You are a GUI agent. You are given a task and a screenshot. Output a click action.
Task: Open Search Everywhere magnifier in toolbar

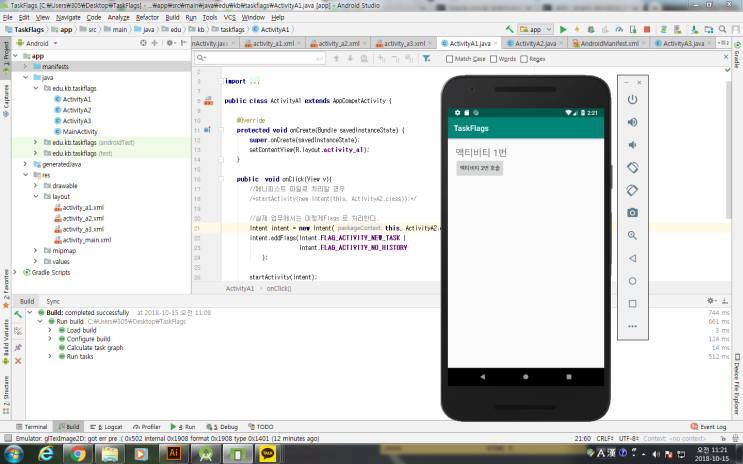coord(722,29)
